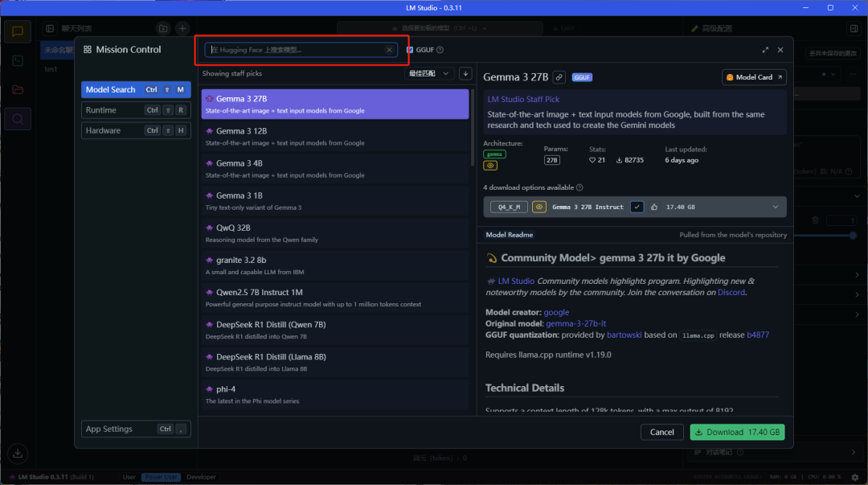The image size is (868, 485).
Task: Open the Model Card link
Action: (754, 77)
